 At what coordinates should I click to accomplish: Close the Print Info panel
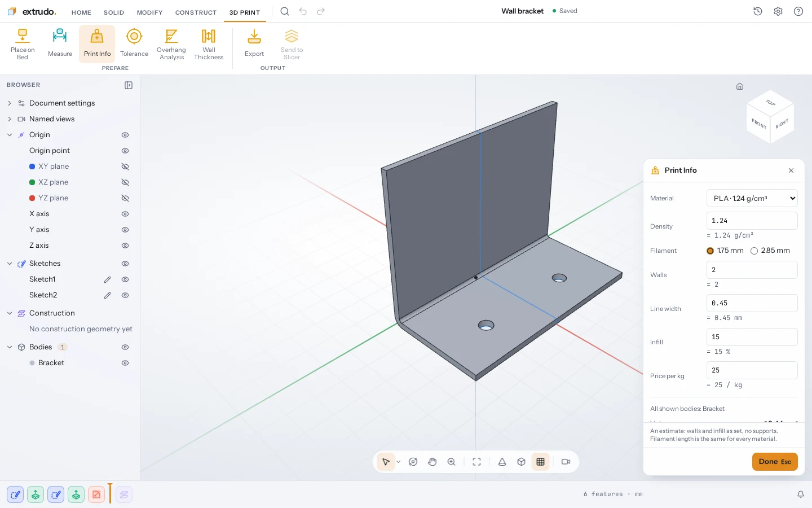point(791,170)
